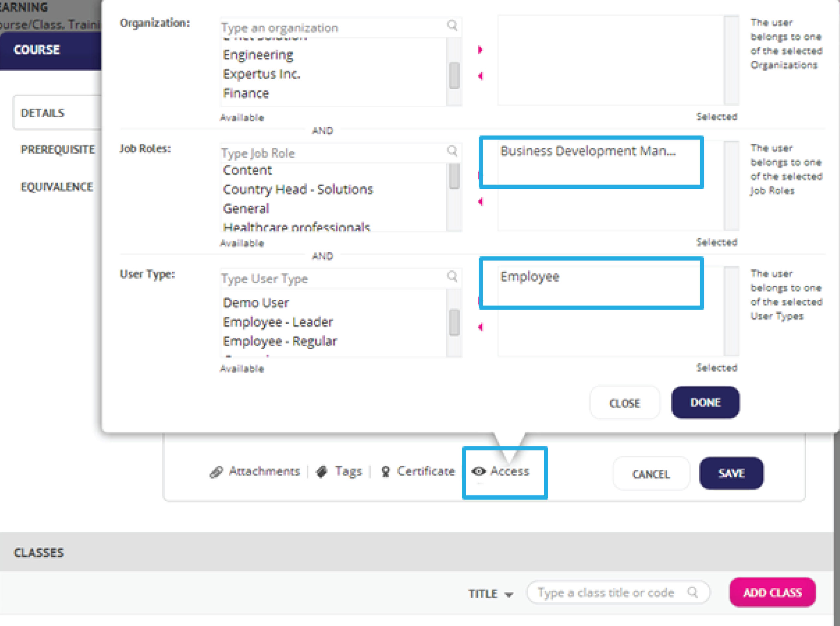840x626 pixels.
Task: Click the class title or code search field
Action: [618, 592]
